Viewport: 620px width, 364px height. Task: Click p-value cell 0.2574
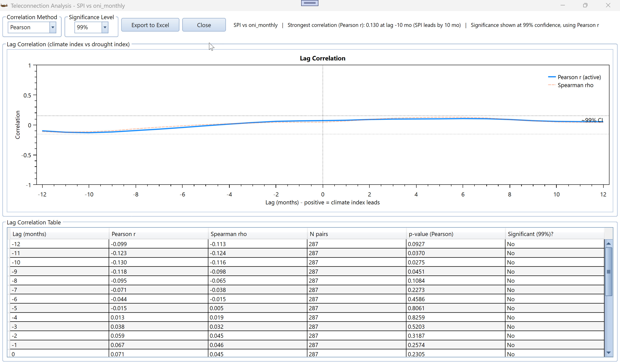click(456, 345)
